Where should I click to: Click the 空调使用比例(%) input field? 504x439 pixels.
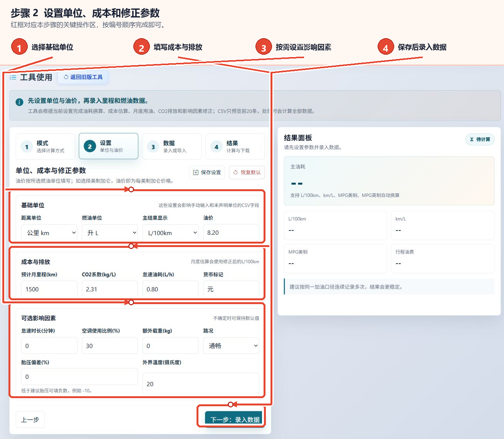click(110, 346)
